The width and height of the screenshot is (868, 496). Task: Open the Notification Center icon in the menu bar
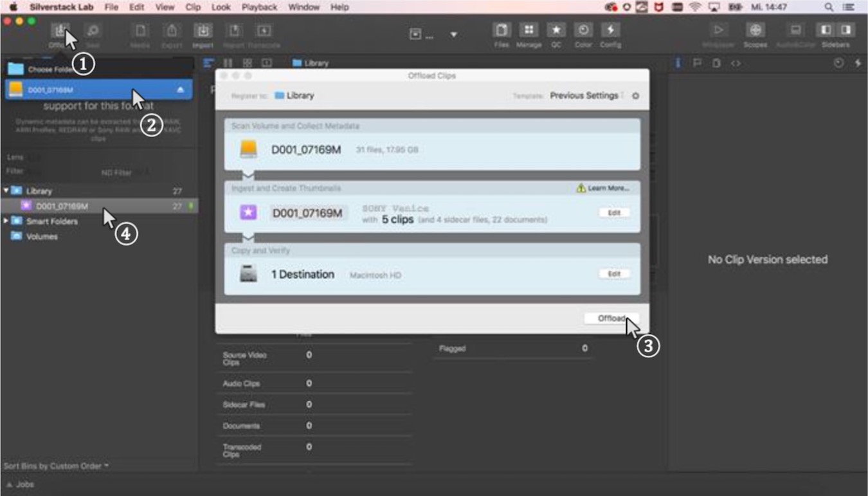[849, 7]
